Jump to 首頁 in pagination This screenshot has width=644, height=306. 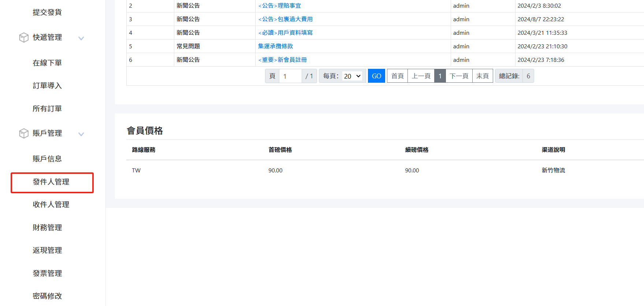coord(397,76)
